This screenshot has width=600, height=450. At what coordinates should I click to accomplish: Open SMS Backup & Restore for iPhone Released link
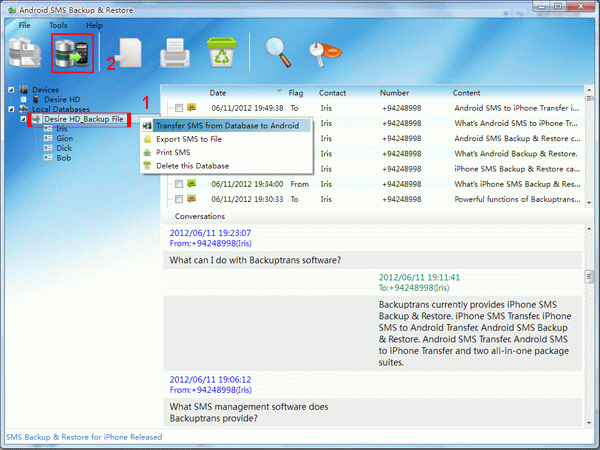pyautogui.click(x=84, y=437)
